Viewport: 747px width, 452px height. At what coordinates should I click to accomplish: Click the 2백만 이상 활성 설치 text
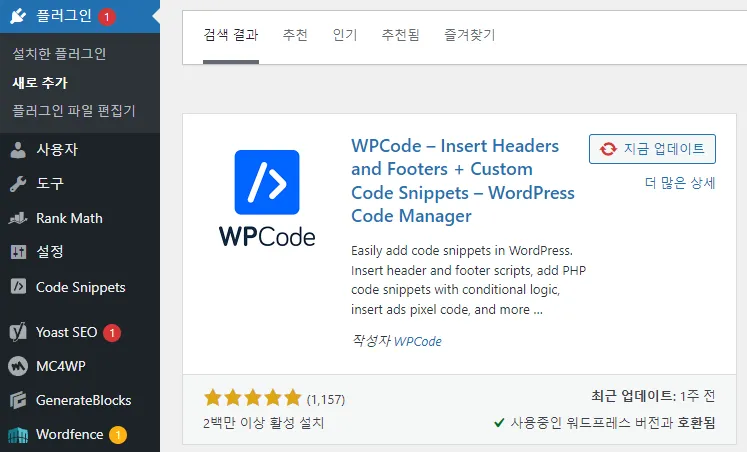(x=263, y=423)
